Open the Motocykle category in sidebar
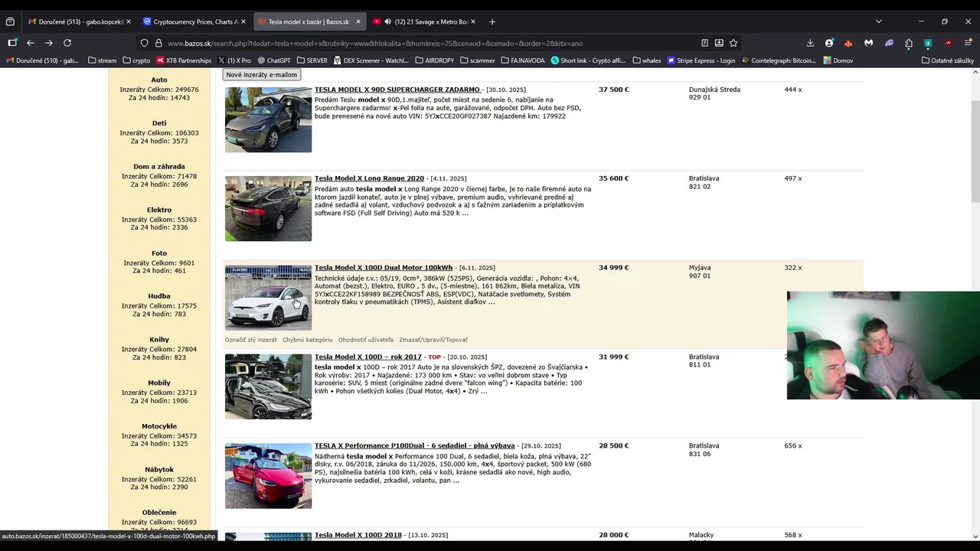Screen dimensions: 980x551 coord(159,426)
